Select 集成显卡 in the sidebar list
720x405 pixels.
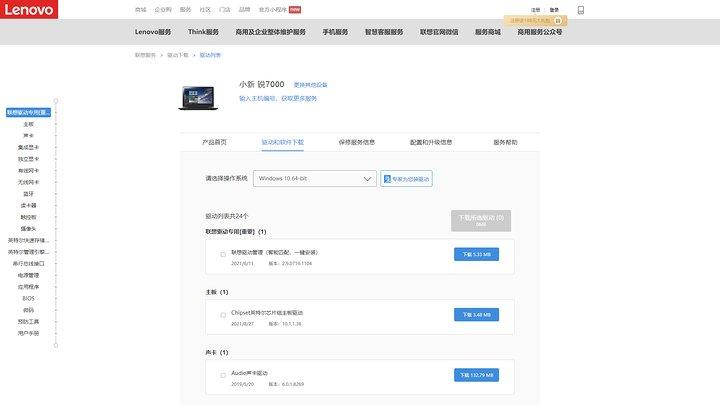(x=28, y=147)
